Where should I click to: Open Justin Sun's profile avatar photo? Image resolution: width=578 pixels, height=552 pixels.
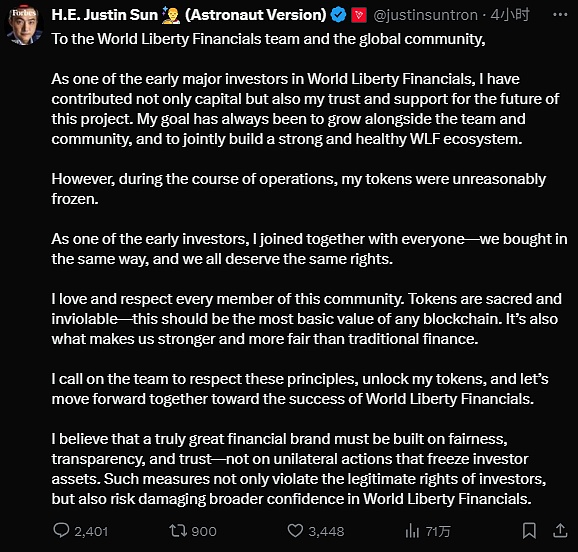coord(24,26)
